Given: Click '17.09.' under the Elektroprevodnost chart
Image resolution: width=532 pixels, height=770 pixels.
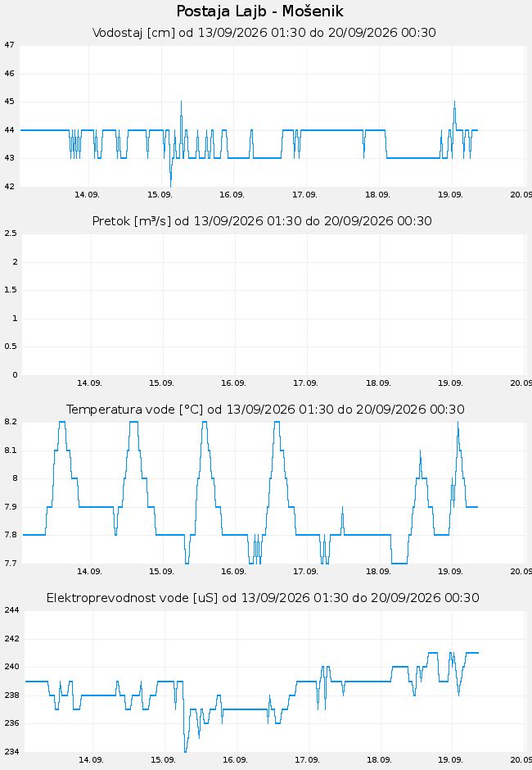Looking at the screenshot, I should [307, 760].
